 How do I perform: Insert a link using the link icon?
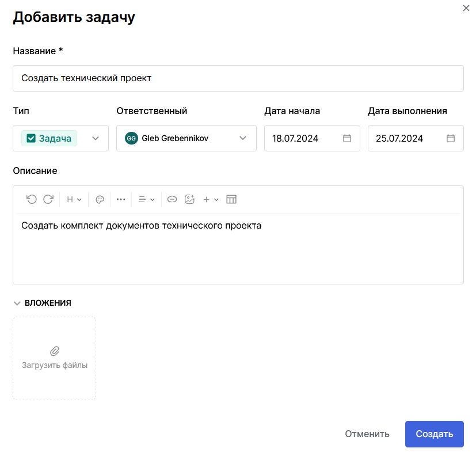(x=172, y=199)
